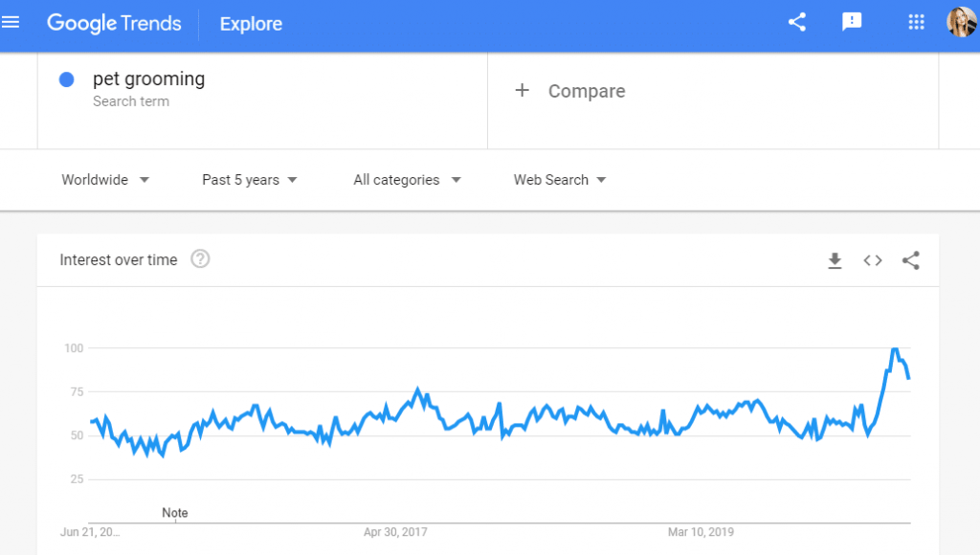Image resolution: width=980 pixels, height=555 pixels.
Task: Click the share icon in header
Action: pyautogui.click(x=797, y=23)
